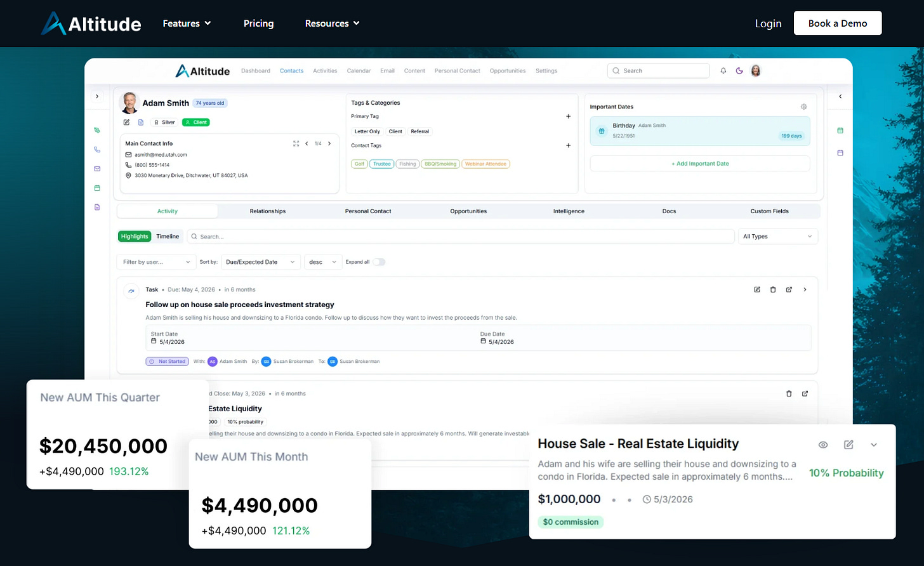
Task: Open the document icon in left sidebar
Action: tap(97, 207)
